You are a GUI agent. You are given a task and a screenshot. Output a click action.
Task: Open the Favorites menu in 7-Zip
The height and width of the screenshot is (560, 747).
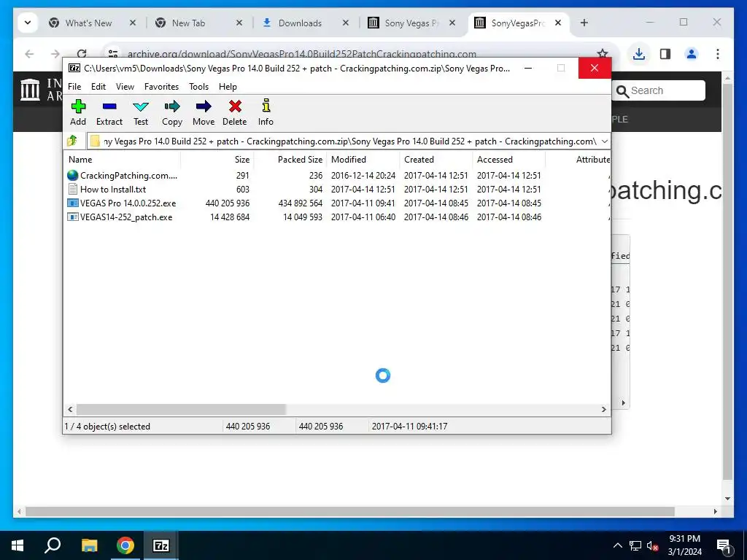click(161, 87)
